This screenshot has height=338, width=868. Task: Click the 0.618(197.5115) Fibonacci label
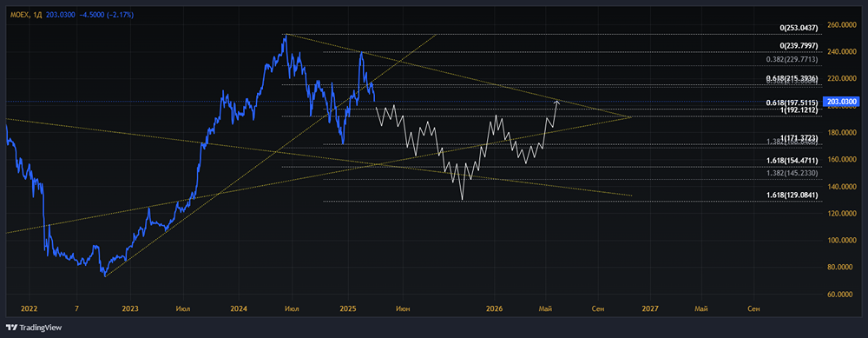(x=792, y=103)
